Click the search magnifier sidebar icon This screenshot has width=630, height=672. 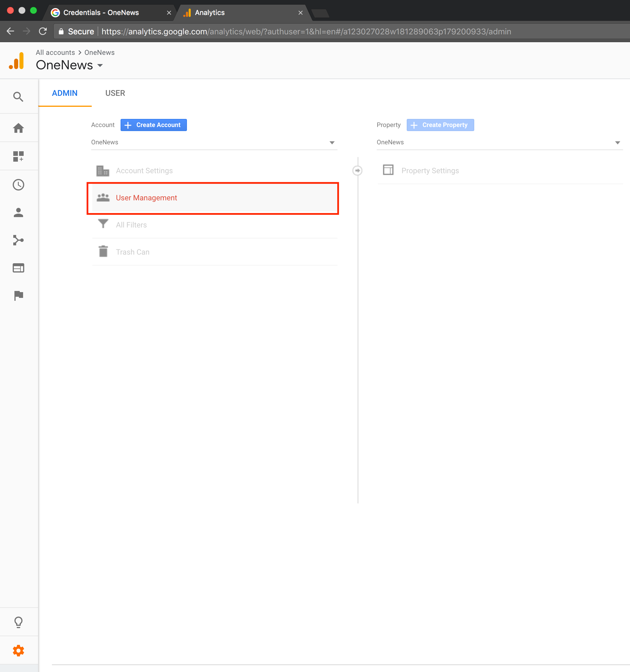pos(18,97)
